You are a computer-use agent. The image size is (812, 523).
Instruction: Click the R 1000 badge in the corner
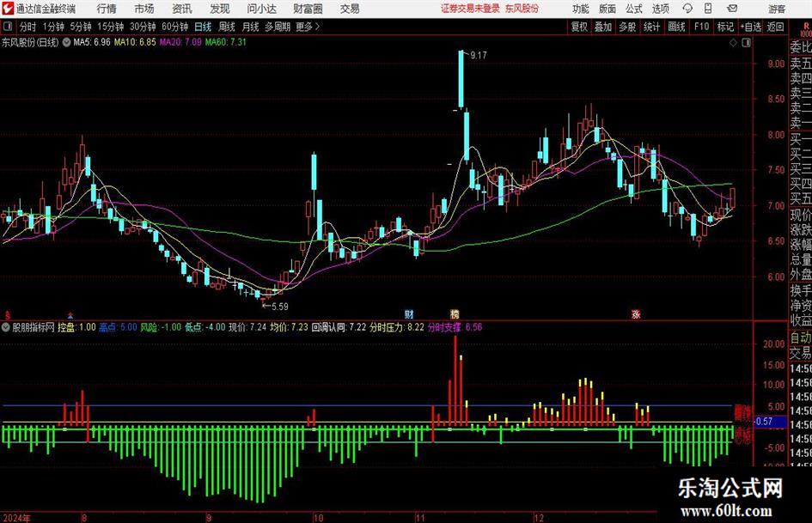tap(805, 27)
